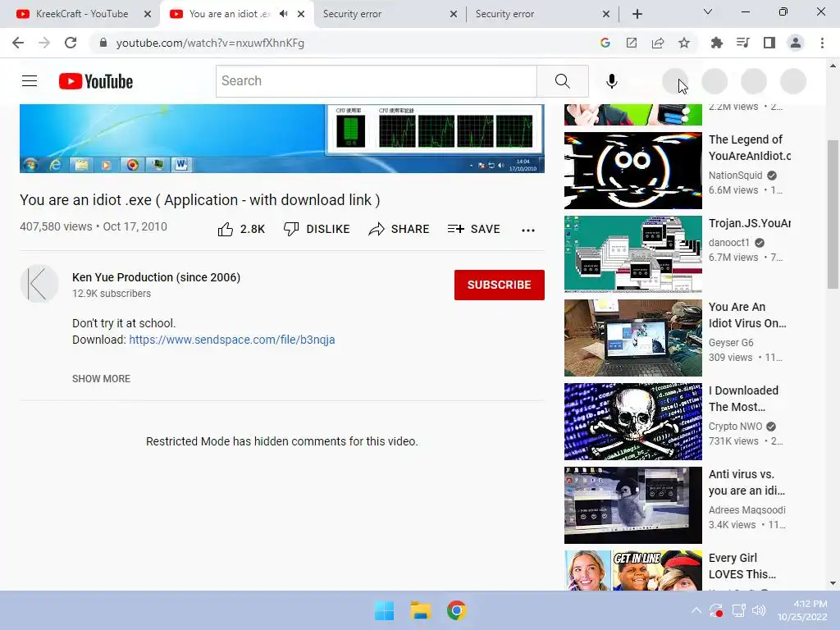This screenshot has width=840, height=630.
Task: Open the Chrome three-dot menu
Action: point(822,43)
